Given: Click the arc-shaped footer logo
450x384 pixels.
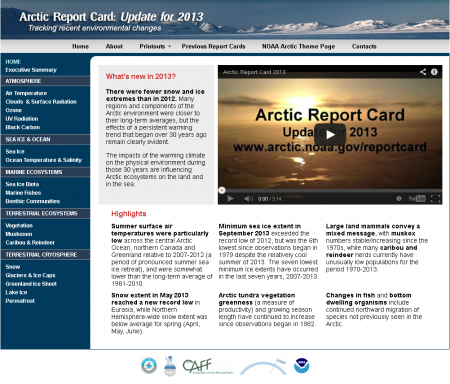Looking at the screenshot, I should coord(263,367).
